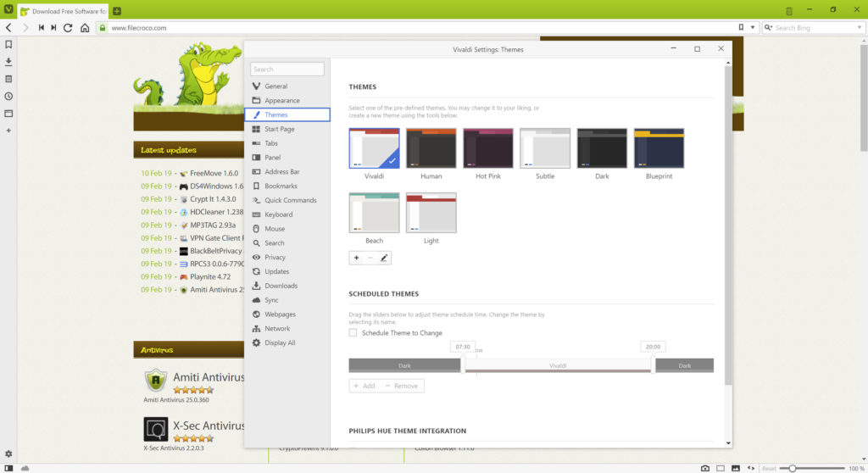868x473 pixels.
Task: Open settings gear in side panel
Action: (x=8, y=454)
